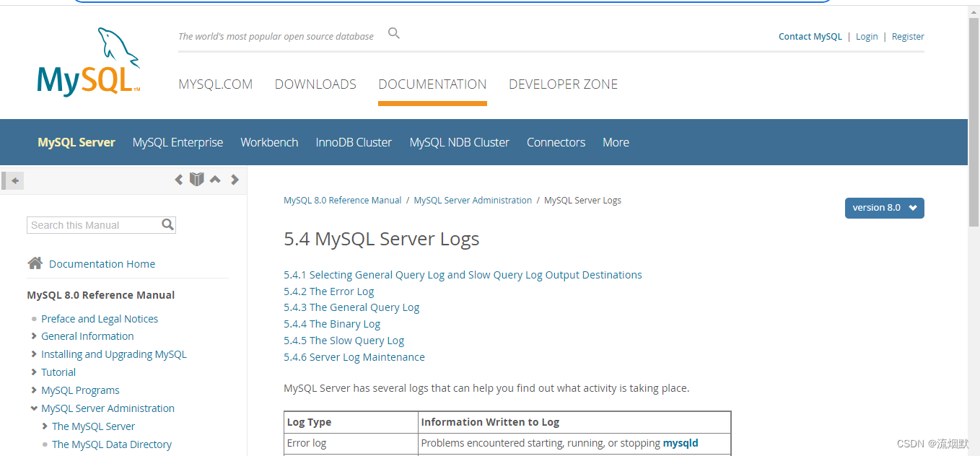The height and width of the screenshot is (456, 980).
Task: Open the version 8.0 dropdown
Action: 884,208
